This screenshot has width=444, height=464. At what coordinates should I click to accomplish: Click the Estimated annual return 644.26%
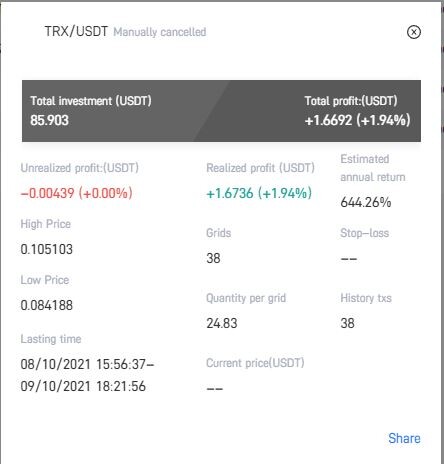(x=366, y=202)
